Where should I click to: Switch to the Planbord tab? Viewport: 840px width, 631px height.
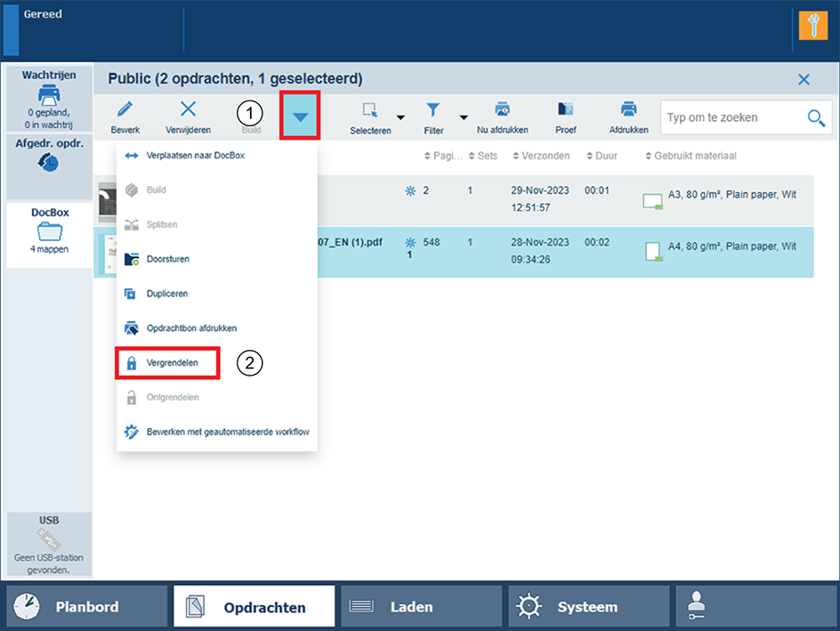pyautogui.click(x=87, y=607)
